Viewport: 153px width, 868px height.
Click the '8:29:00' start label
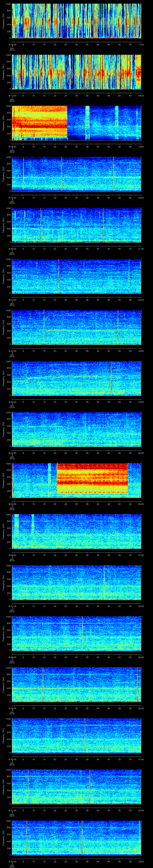tap(12, 708)
